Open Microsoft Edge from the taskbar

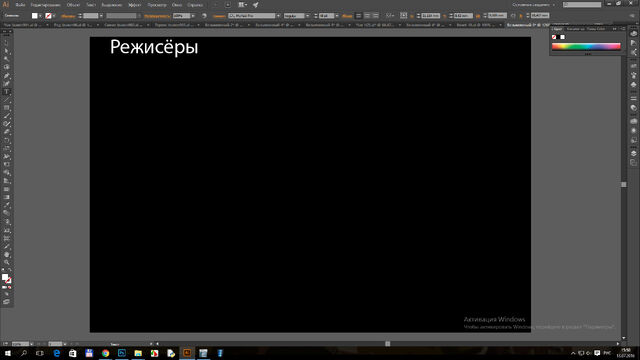(56, 353)
